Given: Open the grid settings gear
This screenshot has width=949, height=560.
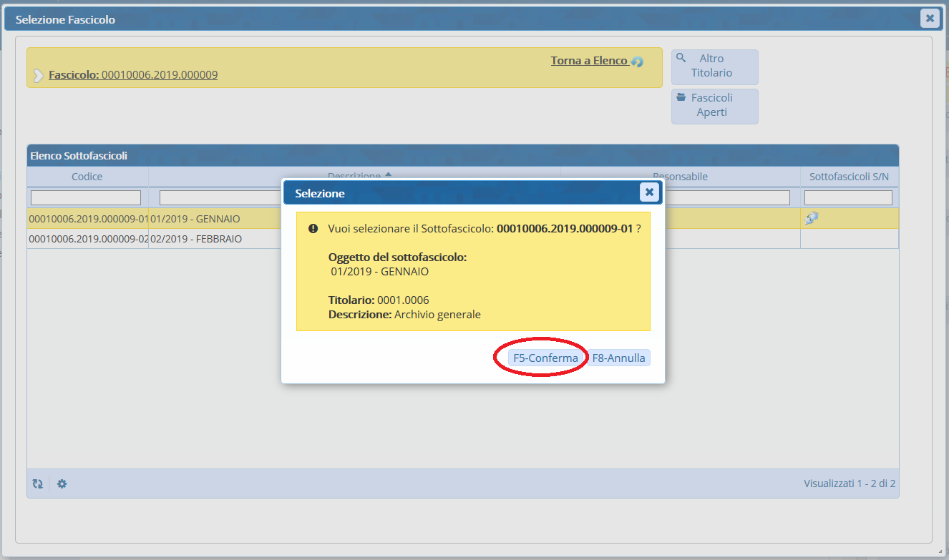Looking at the screenshot, I should click(62, 484).
